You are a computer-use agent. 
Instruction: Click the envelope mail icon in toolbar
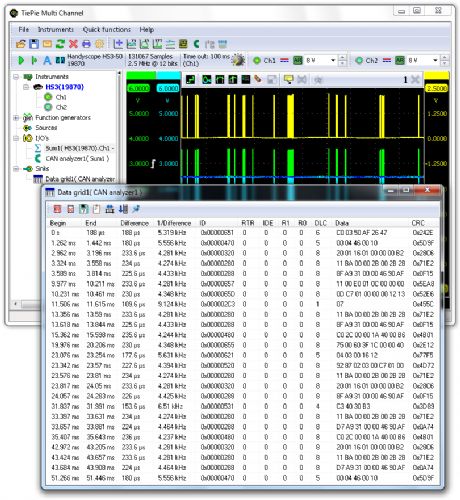pyautogui.click(x=47, y=44)
